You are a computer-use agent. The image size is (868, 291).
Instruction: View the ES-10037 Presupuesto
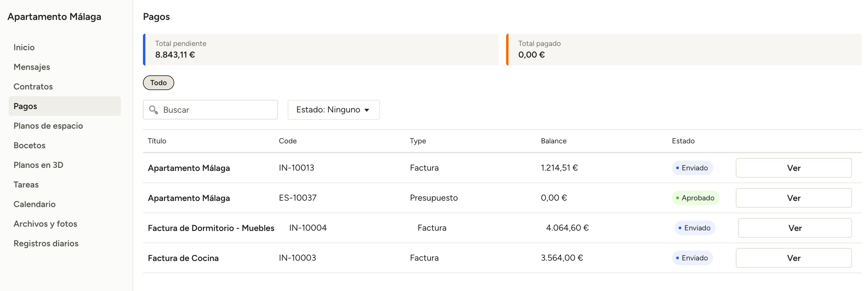[x=793, y=198]
